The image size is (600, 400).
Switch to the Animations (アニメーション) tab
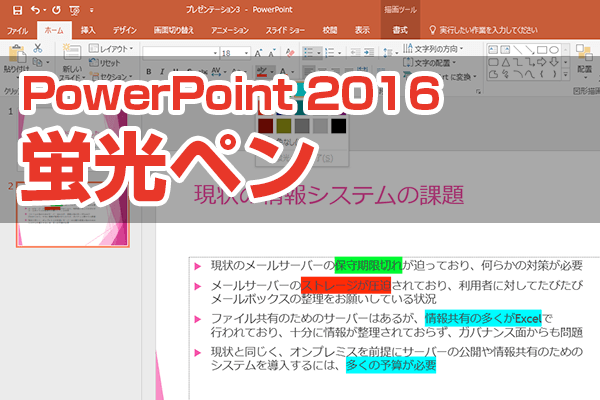pyautogui.click(x=230, y=30)
